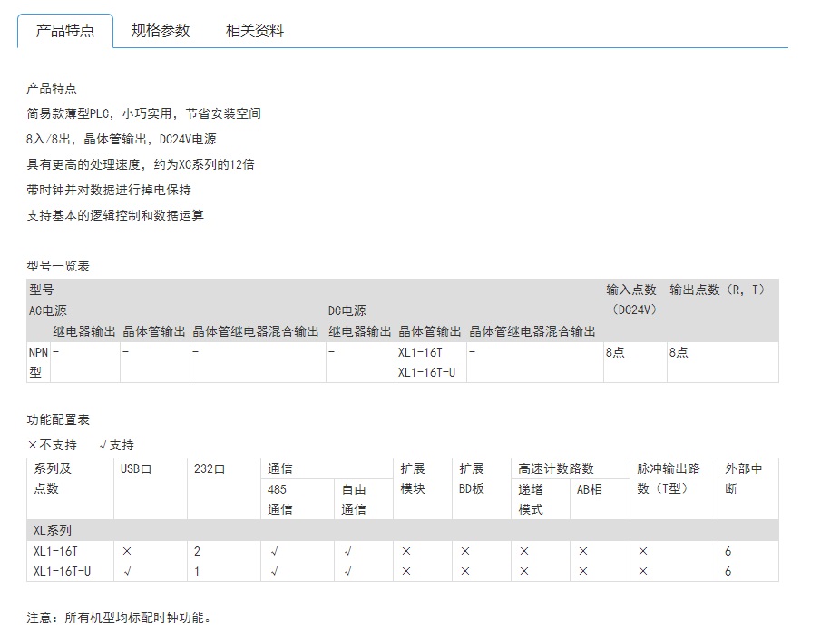Select the 扩展模块 column header
The width and height of the screenshot is (840, 630).
pos(413,478)
